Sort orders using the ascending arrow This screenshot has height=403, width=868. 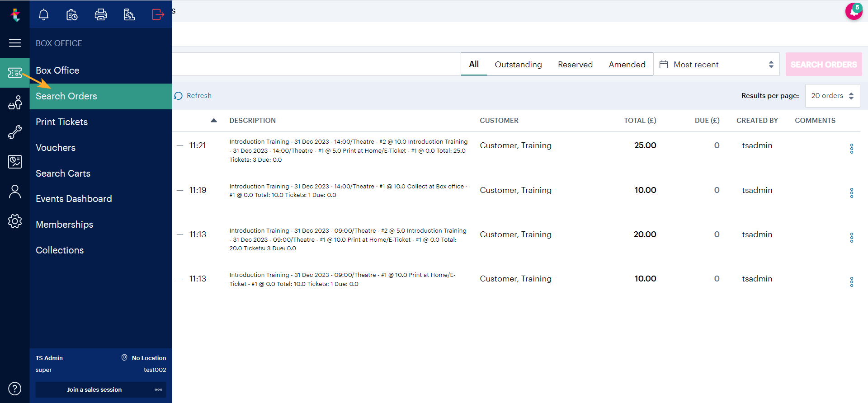click(x=214, y=120)
